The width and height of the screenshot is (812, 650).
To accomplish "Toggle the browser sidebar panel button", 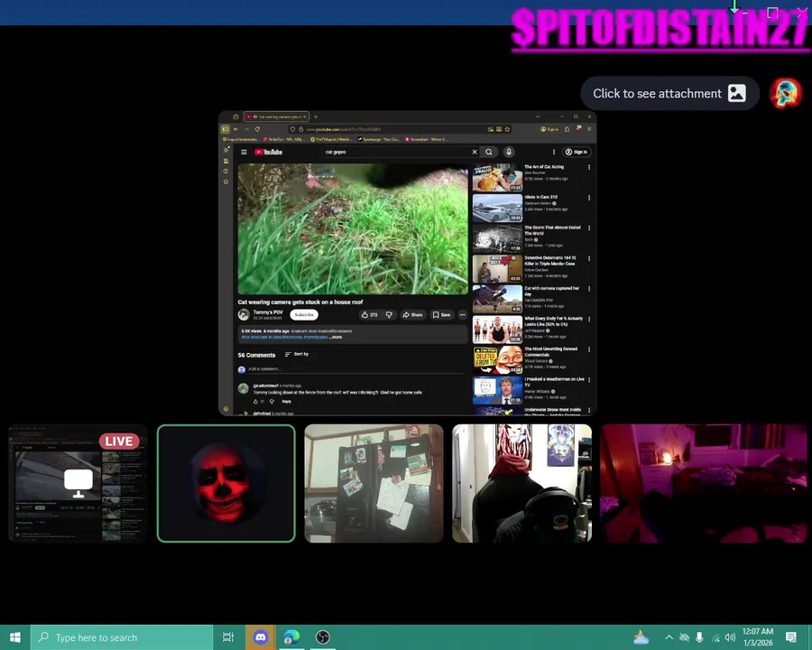I will point(226,129).
